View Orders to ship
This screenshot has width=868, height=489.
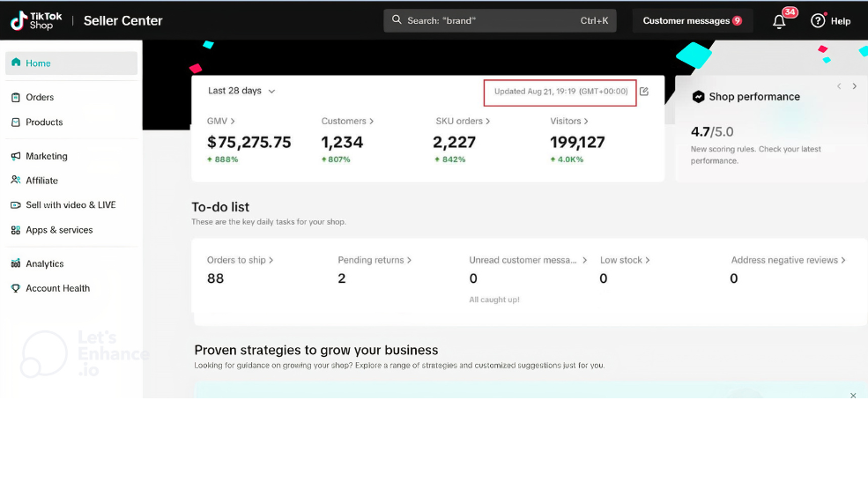pos(240,261)
